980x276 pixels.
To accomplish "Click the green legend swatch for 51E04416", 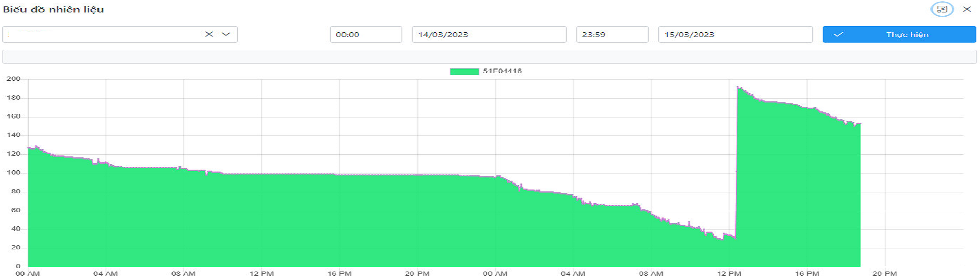I will [464, 71].
